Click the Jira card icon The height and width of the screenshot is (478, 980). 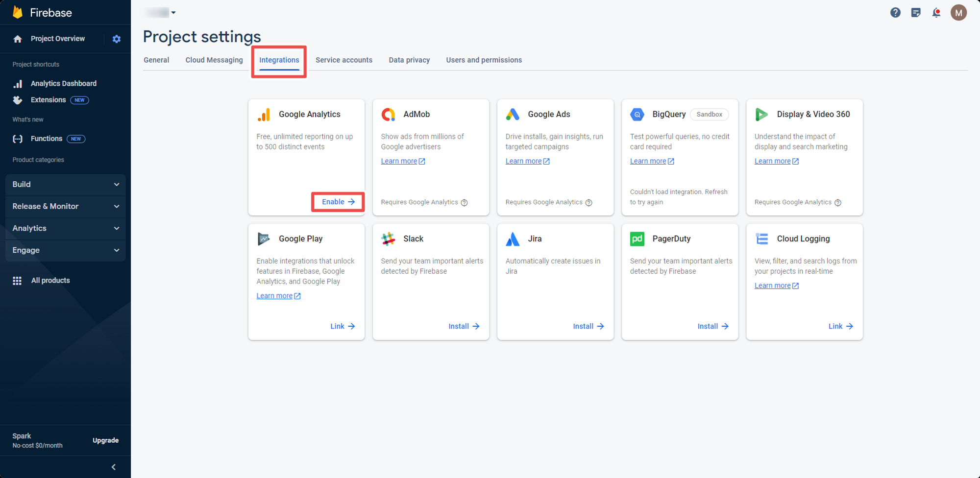click(x=513, y=239)
